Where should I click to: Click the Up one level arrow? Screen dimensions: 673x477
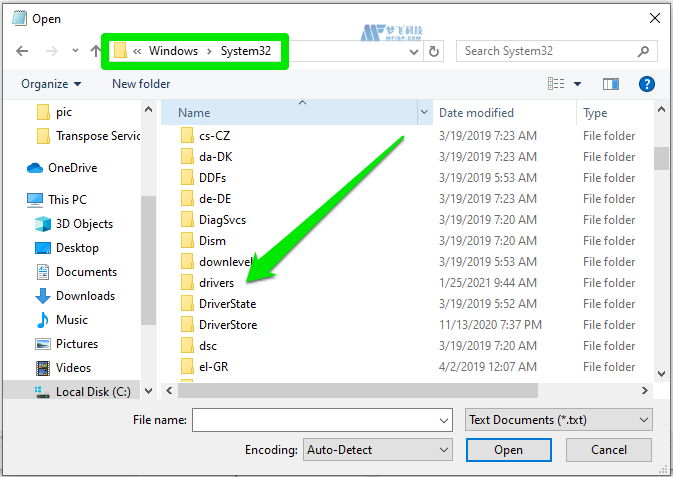[96, 51]
